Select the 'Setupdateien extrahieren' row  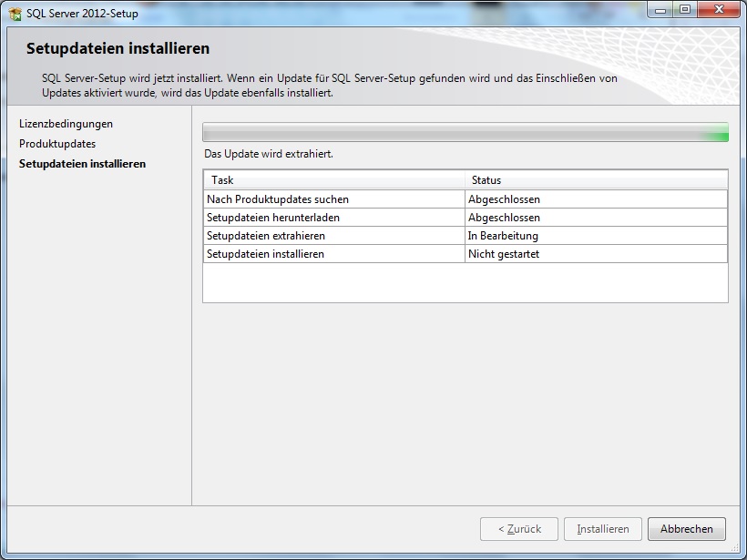[x=466, y=236]
